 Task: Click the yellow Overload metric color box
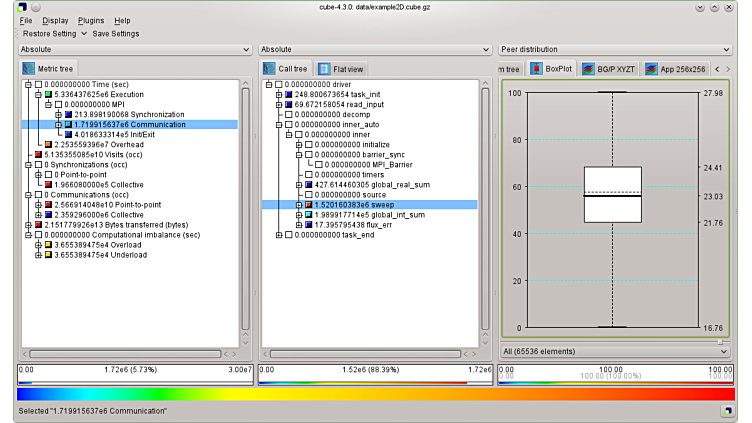49,245
